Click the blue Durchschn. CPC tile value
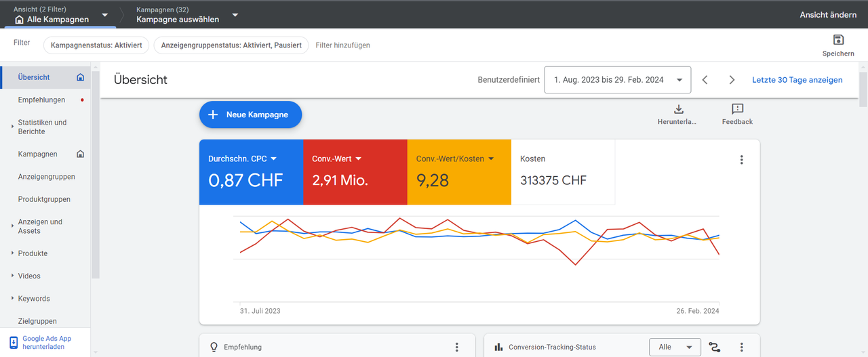 [245, 180]
